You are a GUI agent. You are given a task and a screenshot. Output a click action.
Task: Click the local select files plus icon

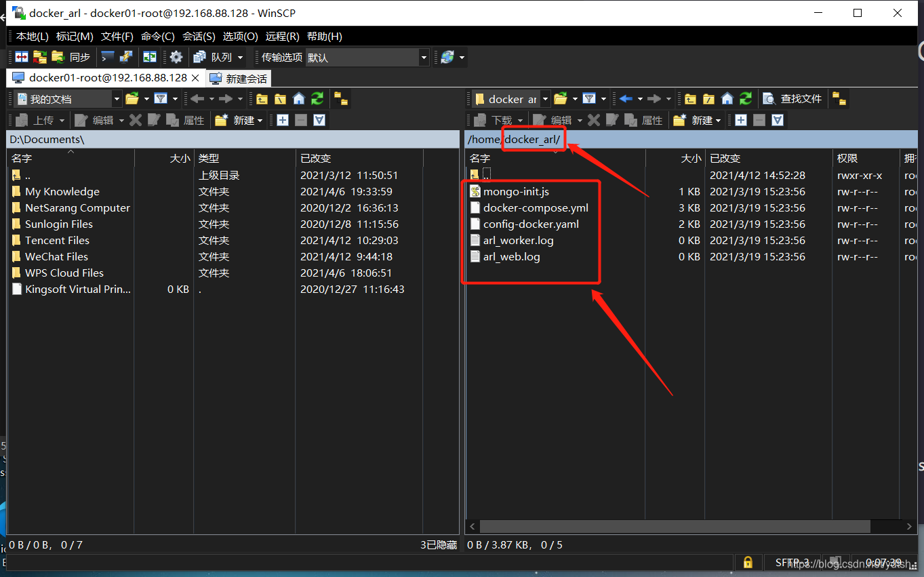point(283,120)
